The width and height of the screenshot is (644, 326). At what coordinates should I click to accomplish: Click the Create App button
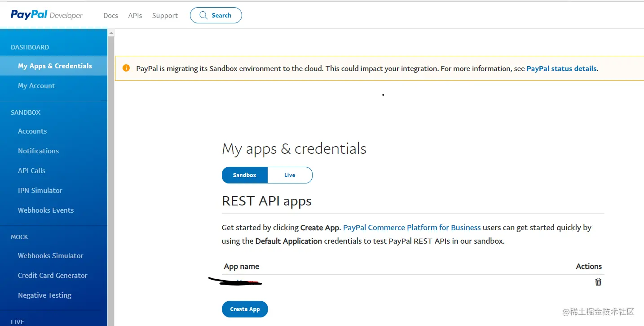coord(245,309)
